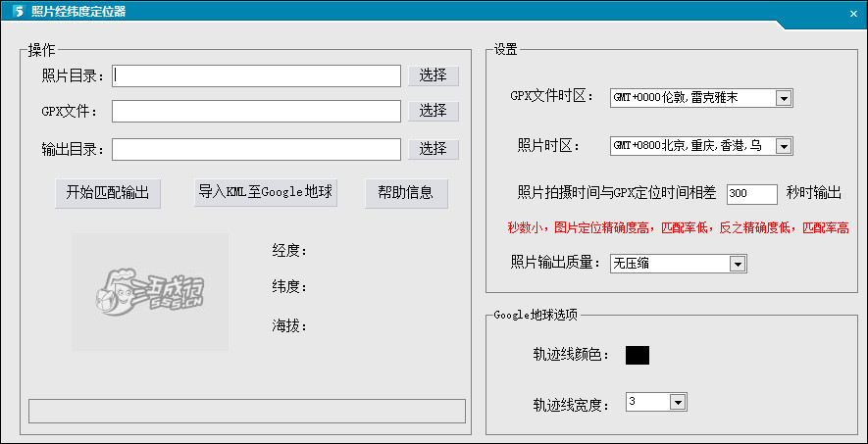Click the 纬度： label
The height and width of the screenshot is (444, 868).
(289, 287)
